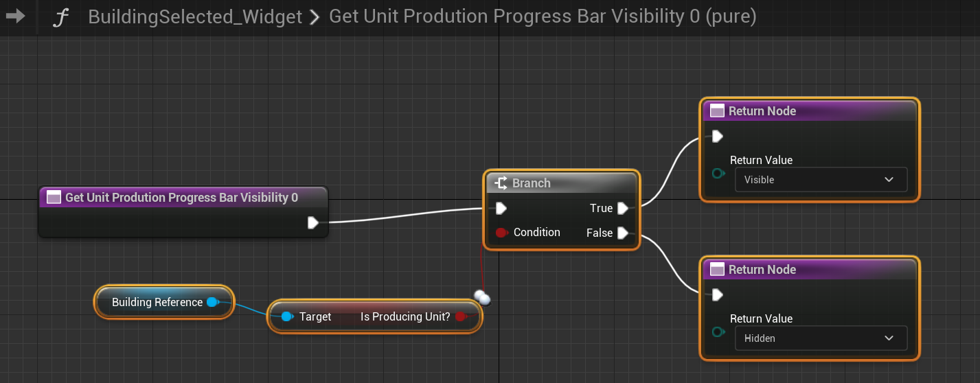
Task: Click the Branch node's False output pin
Action: tap(622, 233)
